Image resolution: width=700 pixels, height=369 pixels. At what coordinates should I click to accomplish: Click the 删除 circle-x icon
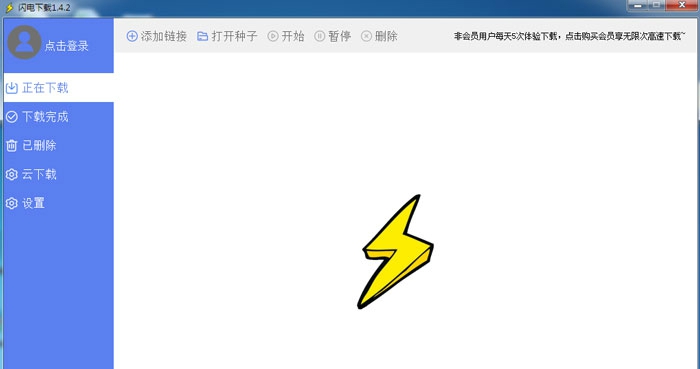[366, 36]
